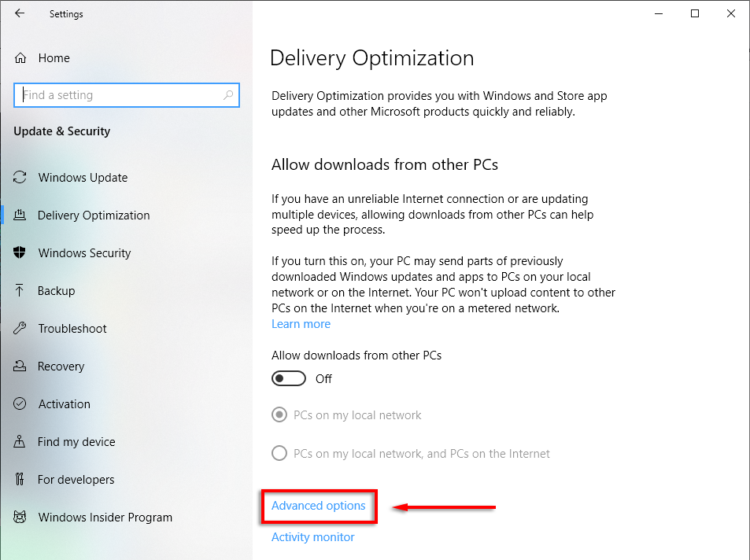Click the Home icon in sidebar
750x560 pixels.
click(21, 58)
